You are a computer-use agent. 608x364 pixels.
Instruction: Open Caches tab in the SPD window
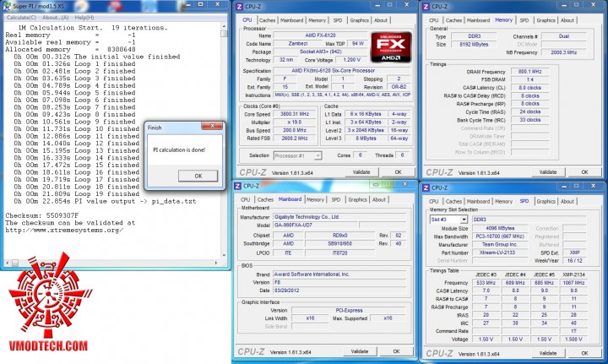[453, 202]
